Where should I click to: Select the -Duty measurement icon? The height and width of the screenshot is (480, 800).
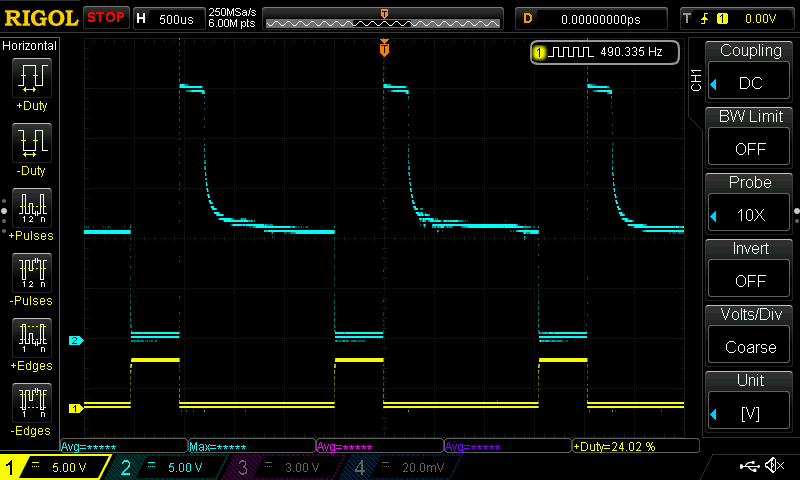31,143
